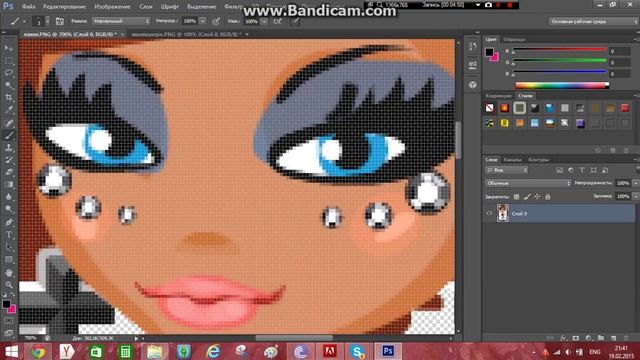Open the brush flow dropdown arrow

point(264,21)
